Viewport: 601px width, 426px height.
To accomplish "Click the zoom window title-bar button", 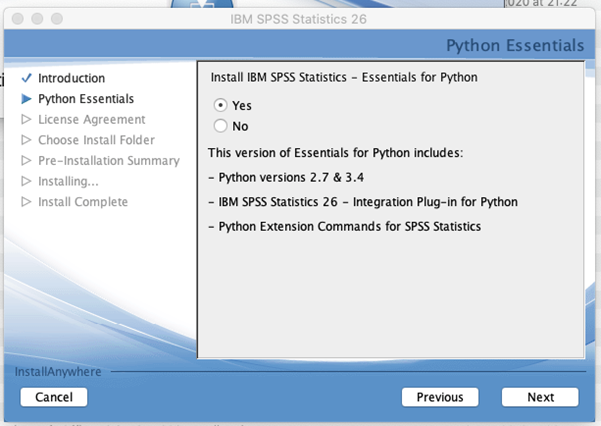I will tap(57, 18).
